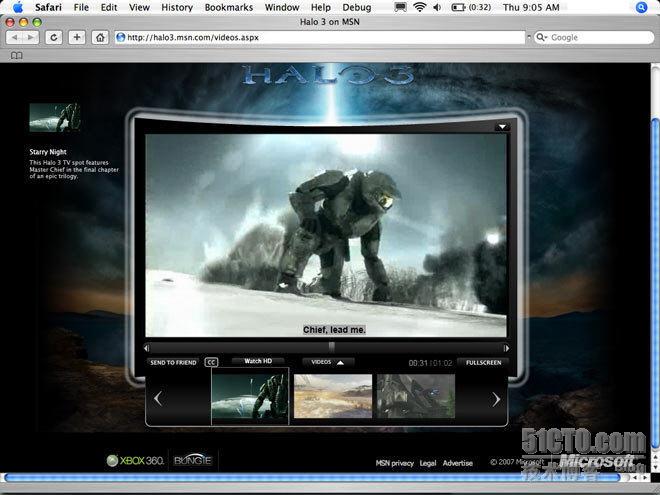Open the Bookmarks menu
The image size is (660, 495).
[x=229, y=7]
